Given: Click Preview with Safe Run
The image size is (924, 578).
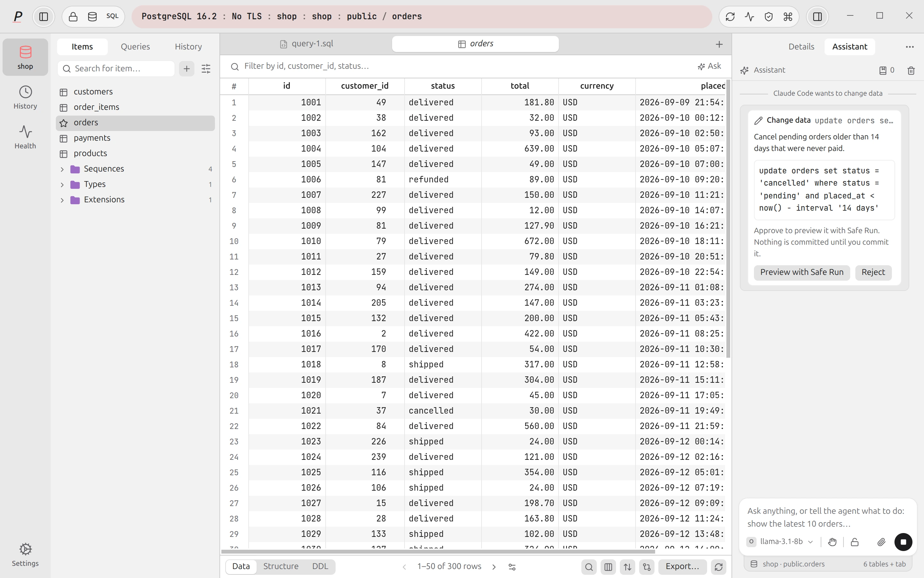Looking at the screenshot, I should [802, 273].
